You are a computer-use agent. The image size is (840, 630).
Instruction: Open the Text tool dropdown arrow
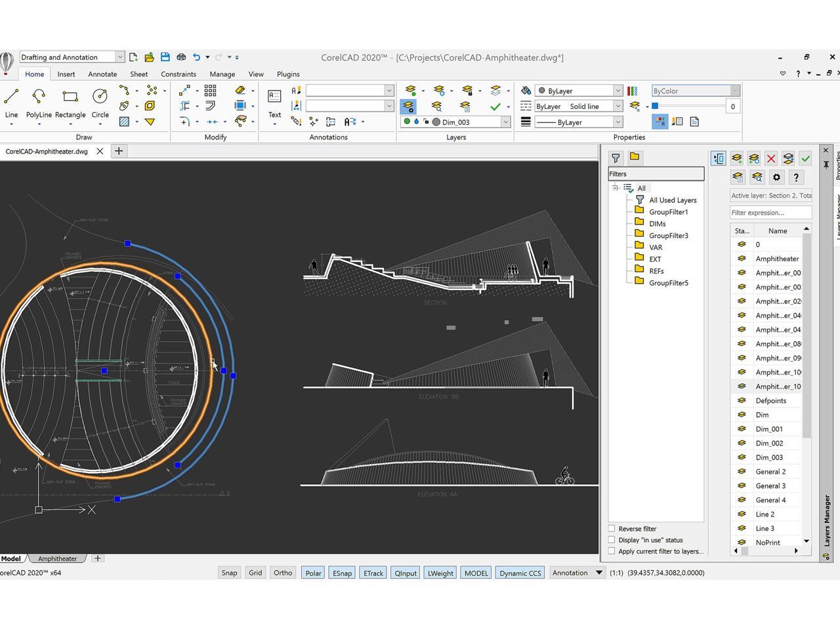tap(274, 124)
